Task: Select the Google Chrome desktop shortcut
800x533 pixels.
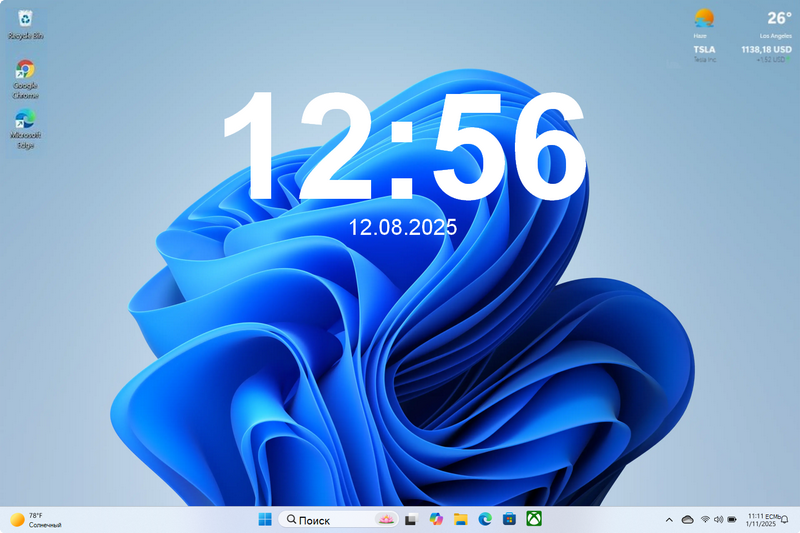Action: tap(25, 76)
